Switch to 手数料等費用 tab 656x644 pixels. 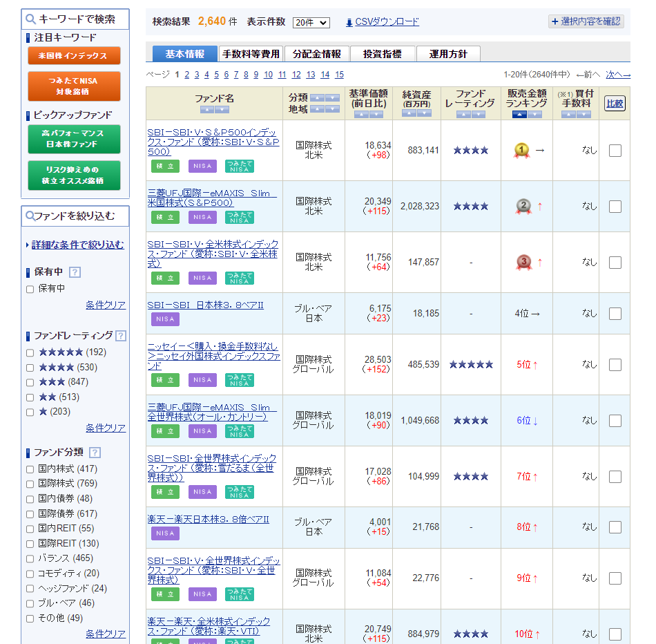point(251,54)
